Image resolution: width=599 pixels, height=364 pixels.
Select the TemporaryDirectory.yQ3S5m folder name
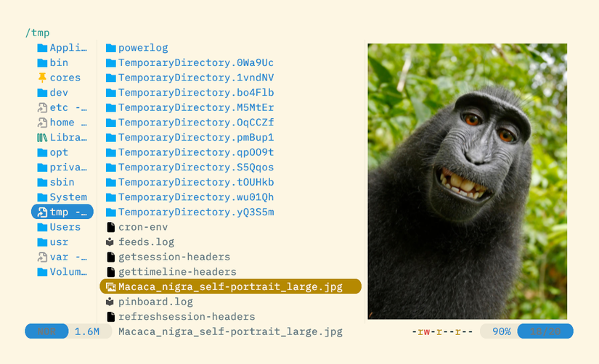(x=196, y=212)
